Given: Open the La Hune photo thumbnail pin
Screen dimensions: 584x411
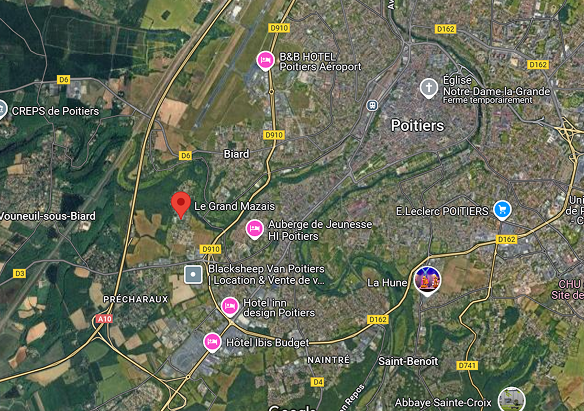Looking at the screenshot, I should pos(427,281).
